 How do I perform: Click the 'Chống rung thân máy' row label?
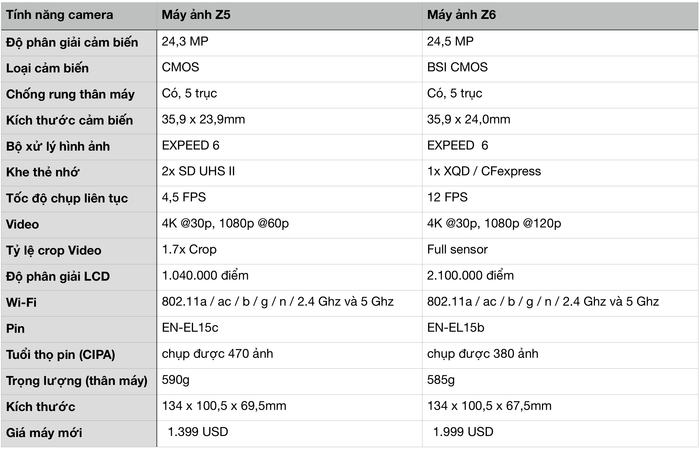[x=79, y=95]
